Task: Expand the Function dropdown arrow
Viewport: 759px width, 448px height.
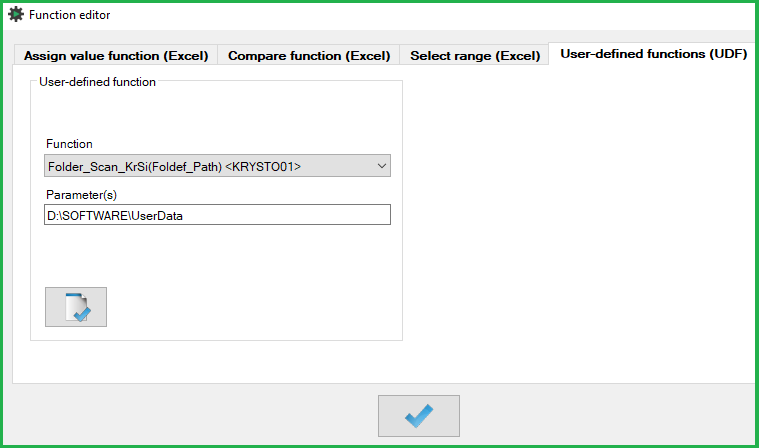Action: (381, 166)
